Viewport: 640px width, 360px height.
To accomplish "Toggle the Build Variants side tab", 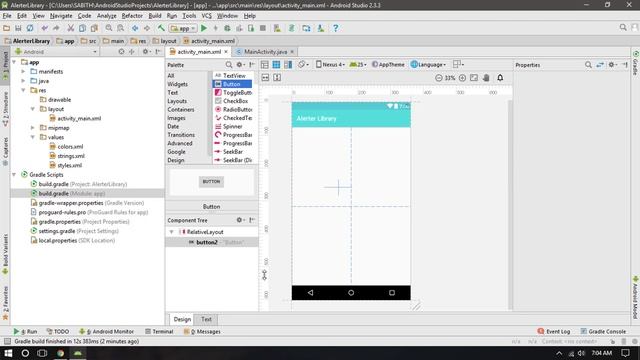I will tap(5, 254).
